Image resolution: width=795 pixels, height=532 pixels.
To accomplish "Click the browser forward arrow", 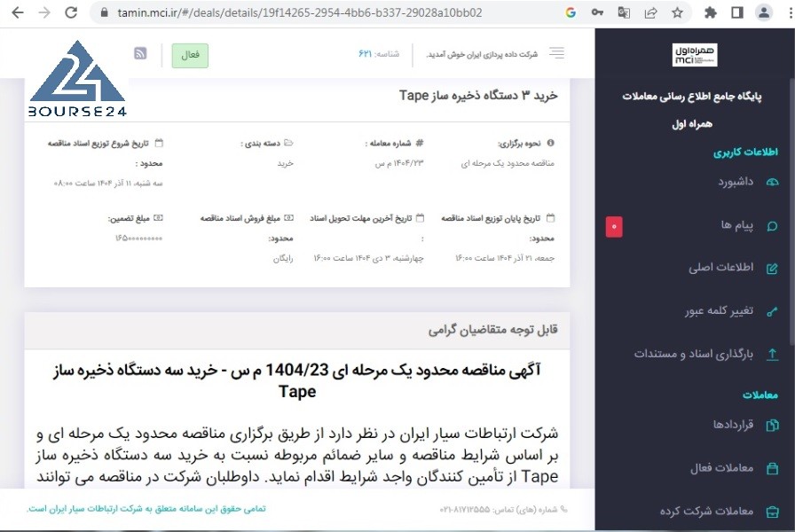I will (x=44, y=12).
